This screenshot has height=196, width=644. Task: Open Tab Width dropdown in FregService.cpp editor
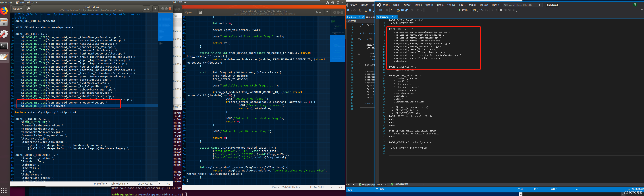(292, 187)
